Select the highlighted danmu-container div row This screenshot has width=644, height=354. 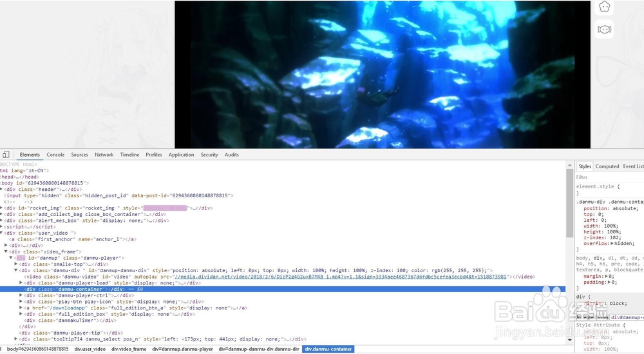(x=283, y=289)
